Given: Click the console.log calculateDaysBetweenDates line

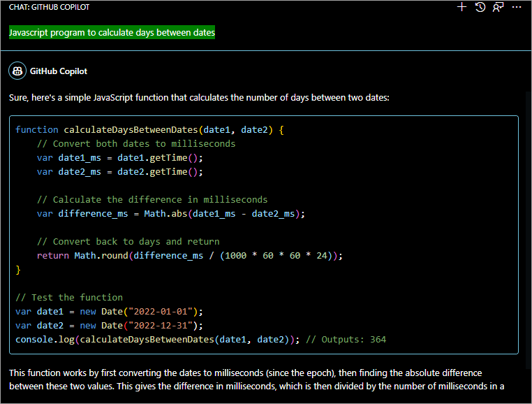Looking at the screenshot, I should 200,340.
